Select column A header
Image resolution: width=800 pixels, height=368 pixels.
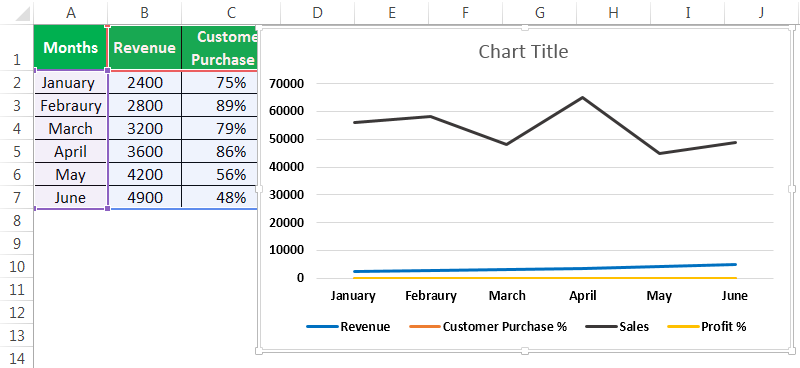pos(71,12)
